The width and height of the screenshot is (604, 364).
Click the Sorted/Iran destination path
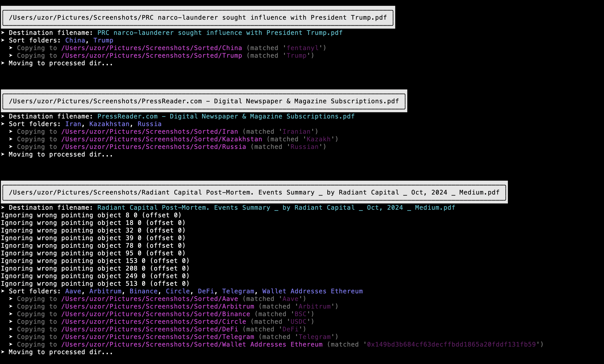click(150, 132)
